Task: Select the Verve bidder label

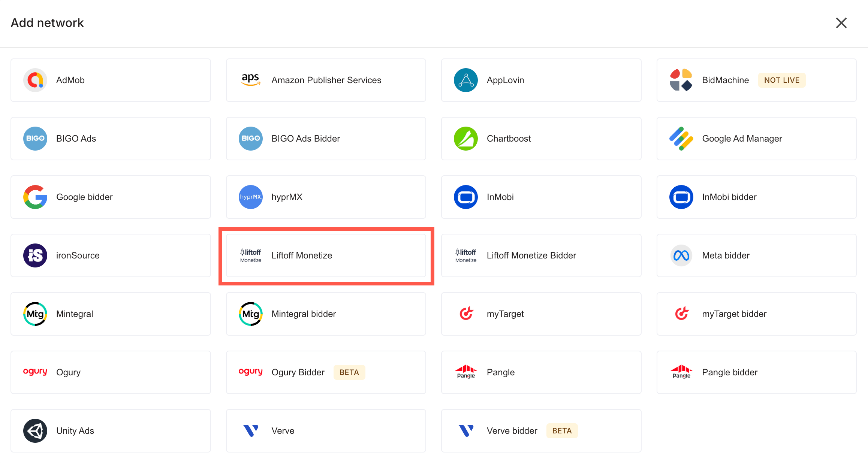Action: [x=512, y=431]
